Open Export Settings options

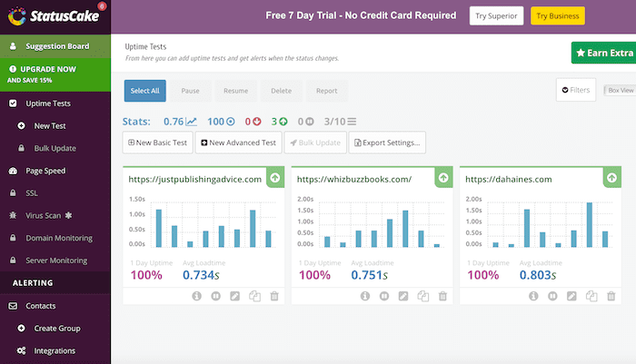pos(387,143)
